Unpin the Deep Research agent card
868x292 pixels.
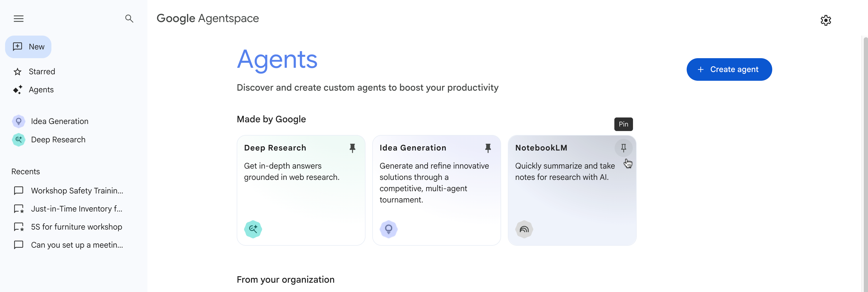click(352, 148)
